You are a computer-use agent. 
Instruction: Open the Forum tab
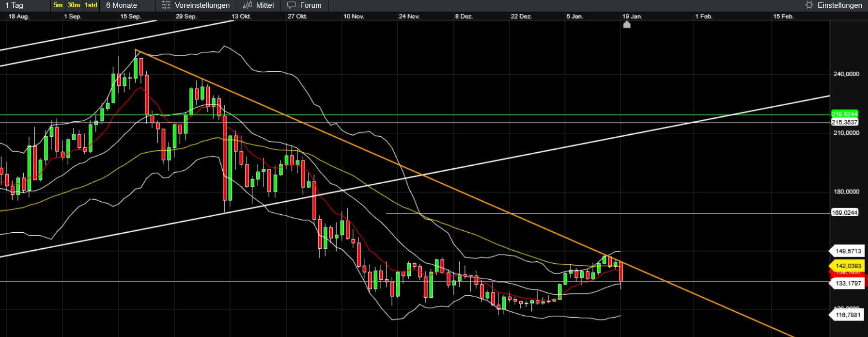310,5
